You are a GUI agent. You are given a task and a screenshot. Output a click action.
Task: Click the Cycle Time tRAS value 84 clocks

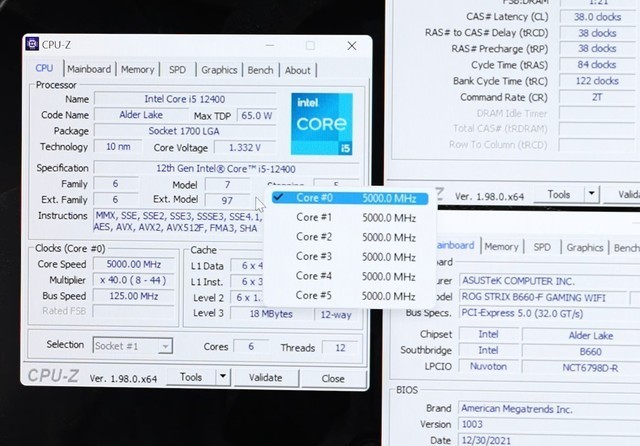(x=597, y=65)
